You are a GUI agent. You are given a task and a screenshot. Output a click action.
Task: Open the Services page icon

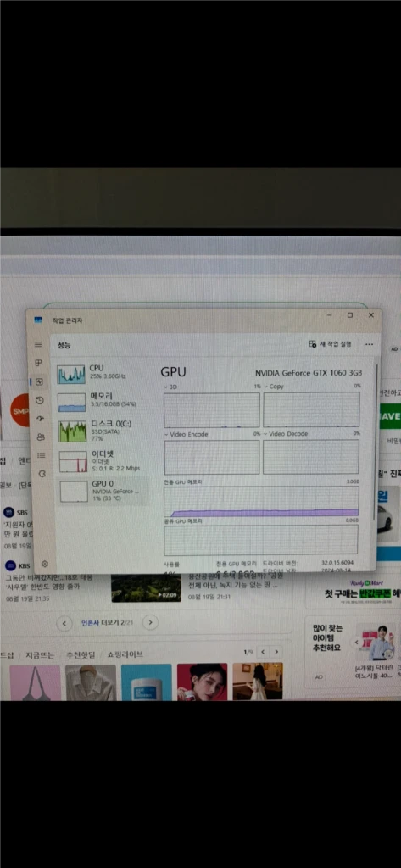[42, 474]
